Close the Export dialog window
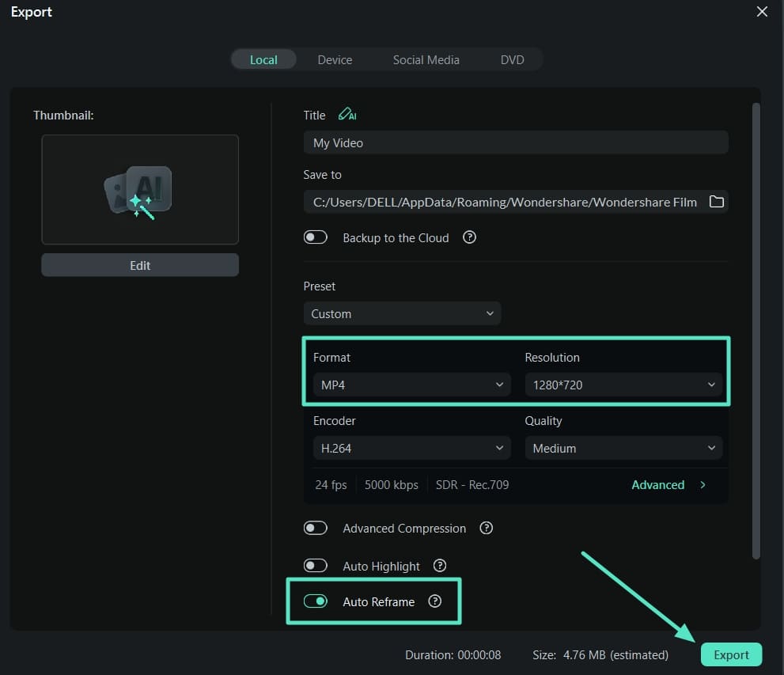The height and width of the screenshot is (675, 784). click(762, 12)
